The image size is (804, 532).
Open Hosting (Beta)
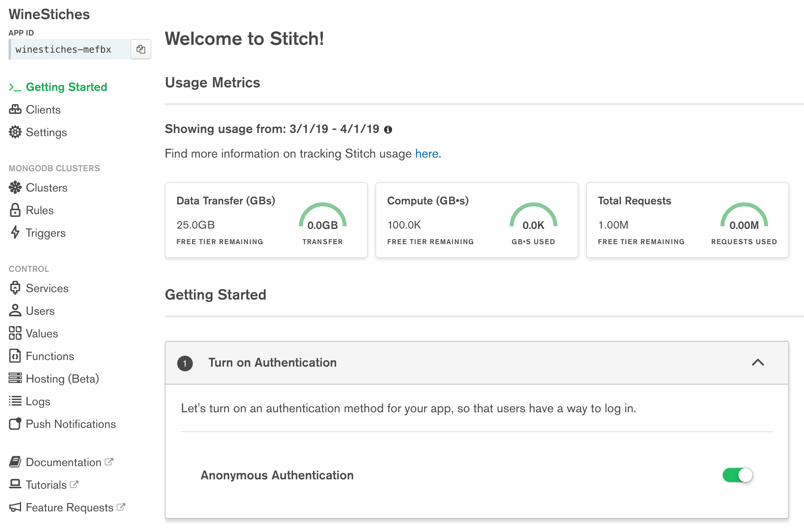(x=62, y=379)
